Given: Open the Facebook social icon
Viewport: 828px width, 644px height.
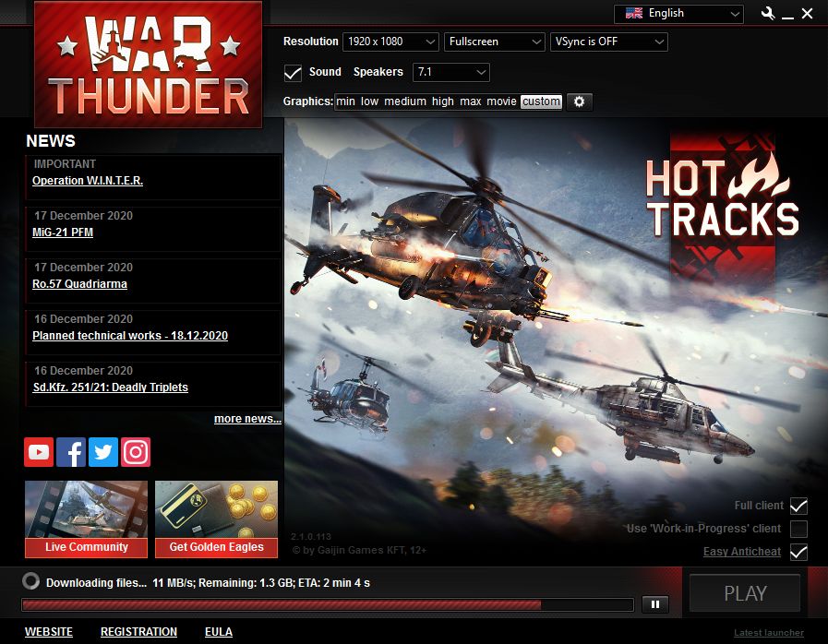Looking at the screenshot, I should tap(71, 452).
